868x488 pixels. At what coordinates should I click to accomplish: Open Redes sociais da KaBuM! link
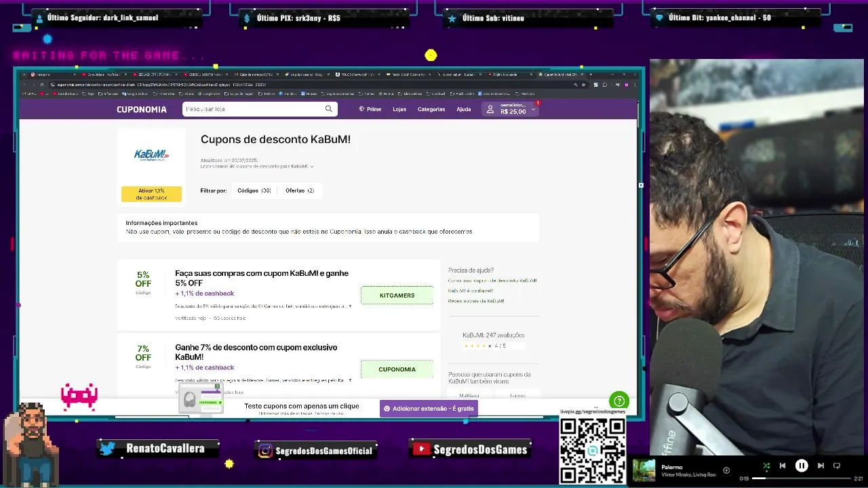click(x=476, y=301)
